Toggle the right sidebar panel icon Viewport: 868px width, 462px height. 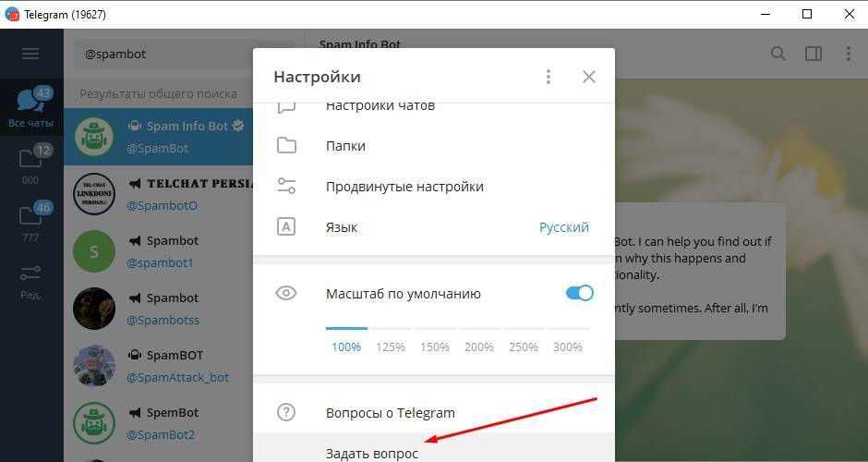(x=814, y=54)
